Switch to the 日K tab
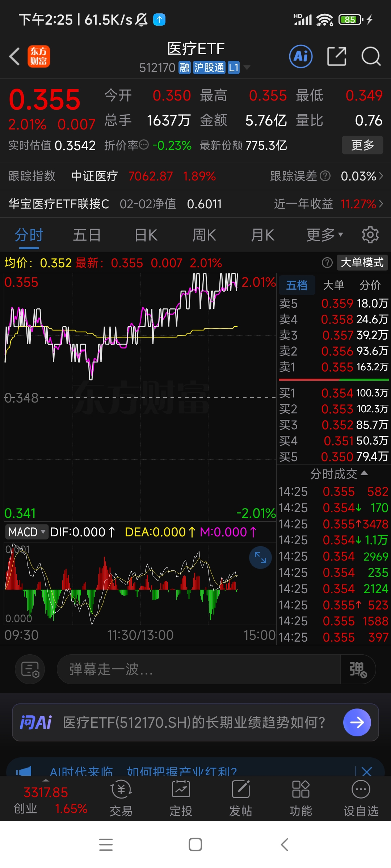 point(146,235)
